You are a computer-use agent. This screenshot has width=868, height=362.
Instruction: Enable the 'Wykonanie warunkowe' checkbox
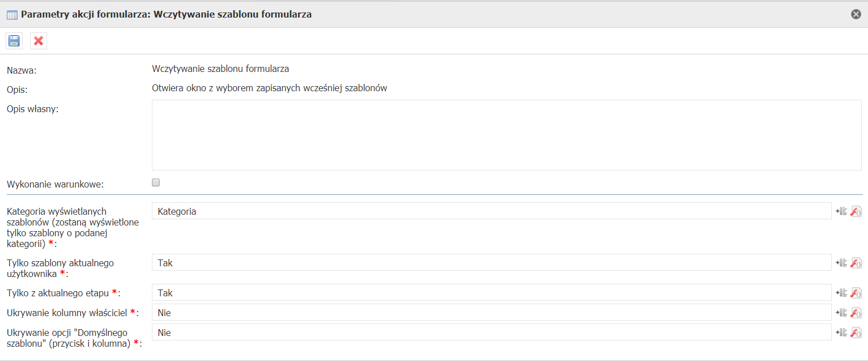click(x=156, y=182)
